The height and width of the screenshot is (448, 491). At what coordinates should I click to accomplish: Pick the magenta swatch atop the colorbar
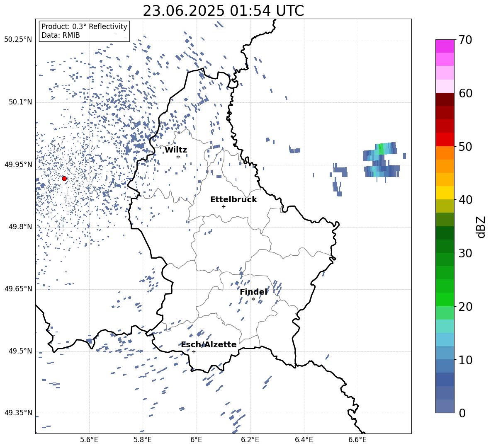(445, 46)
